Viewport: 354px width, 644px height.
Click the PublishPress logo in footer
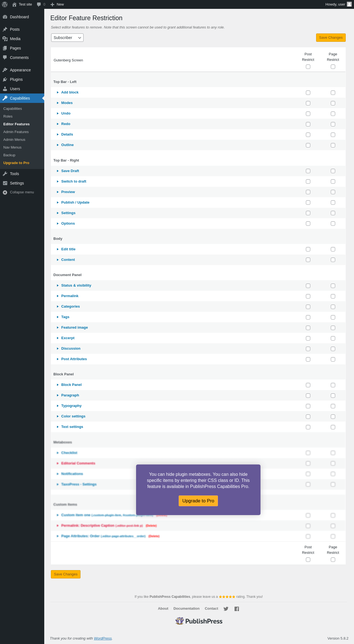click(x=199, y=621)
